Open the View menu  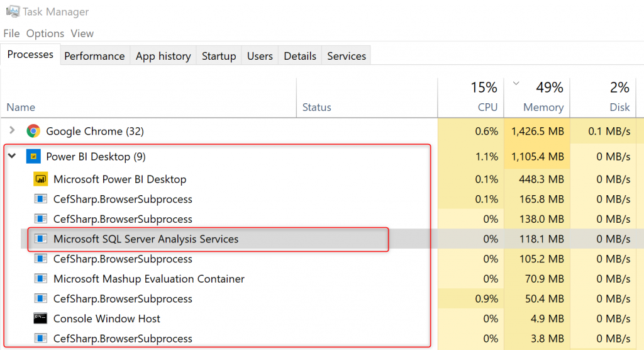coord(82,33)
